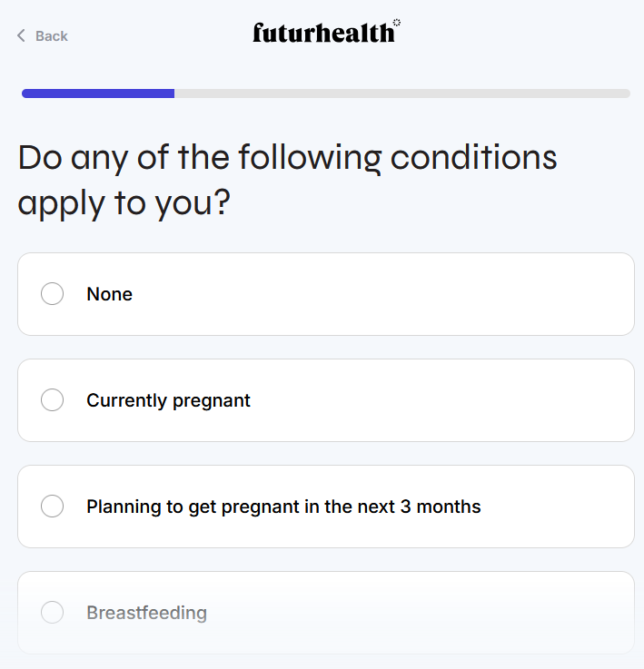Choose the radio circle for planning to get pregnant
This screenshot has height=669, width=644.
(x=53, y=507)
